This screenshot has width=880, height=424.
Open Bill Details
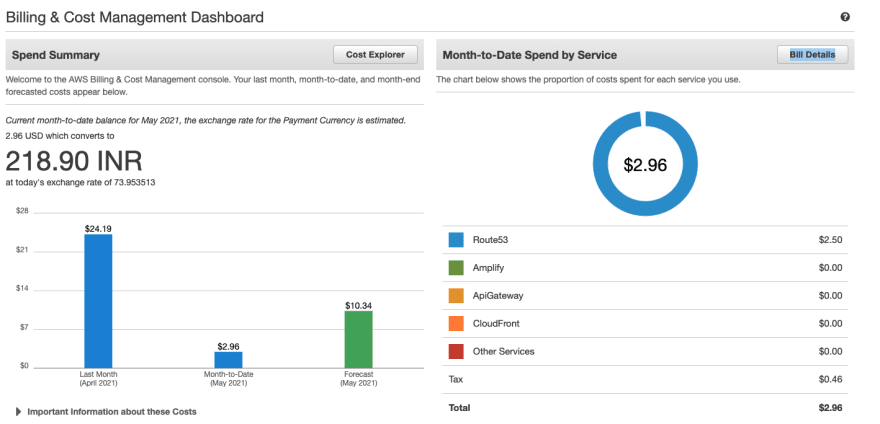(x=812, y=54)
